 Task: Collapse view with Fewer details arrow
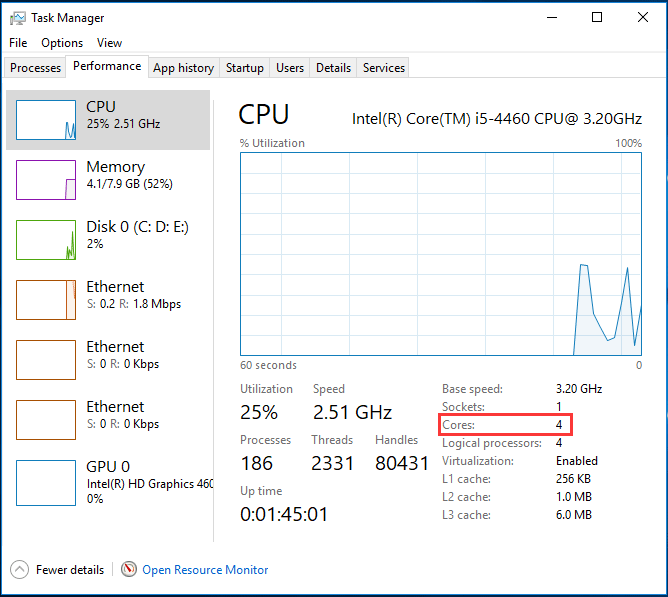20,569
